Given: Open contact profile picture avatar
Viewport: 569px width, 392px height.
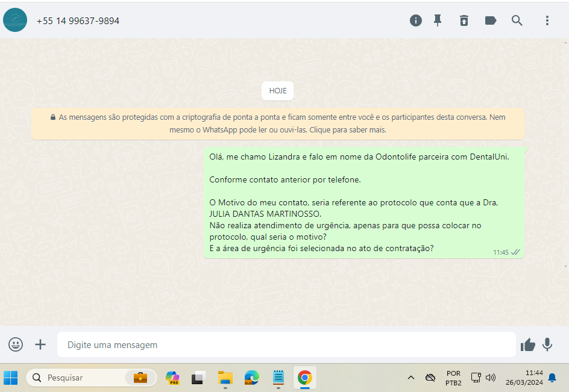Looking at the screenshot, I should pos(15,20).
